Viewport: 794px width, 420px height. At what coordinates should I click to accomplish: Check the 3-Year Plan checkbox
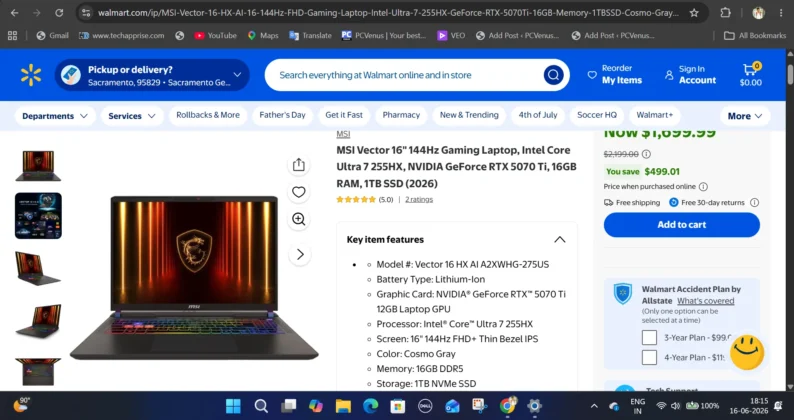pyautogui.click(x=649, y=337)
